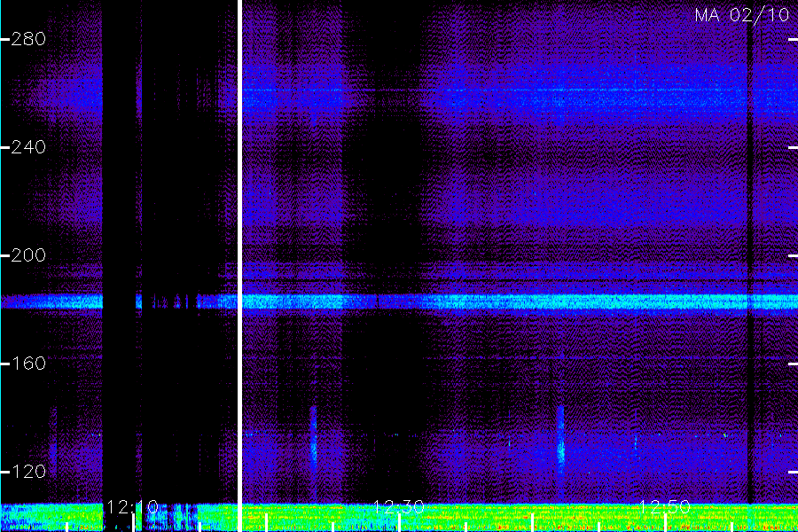Click the 12:10 time axis label
Screen dimensions: 798x532
pyautogui.click(x=132, y=507)
